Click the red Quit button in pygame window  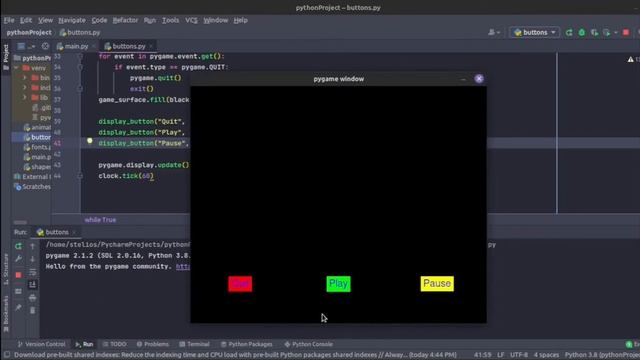(240, 284)
